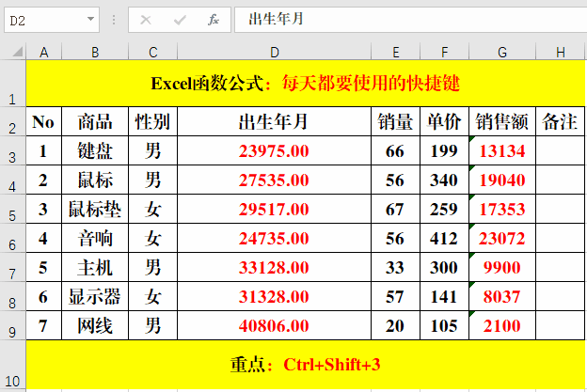Select the footer cell Ctrl+Shift+3
Viewport: 587px width, 392px height.
click(x=306, y=364)
